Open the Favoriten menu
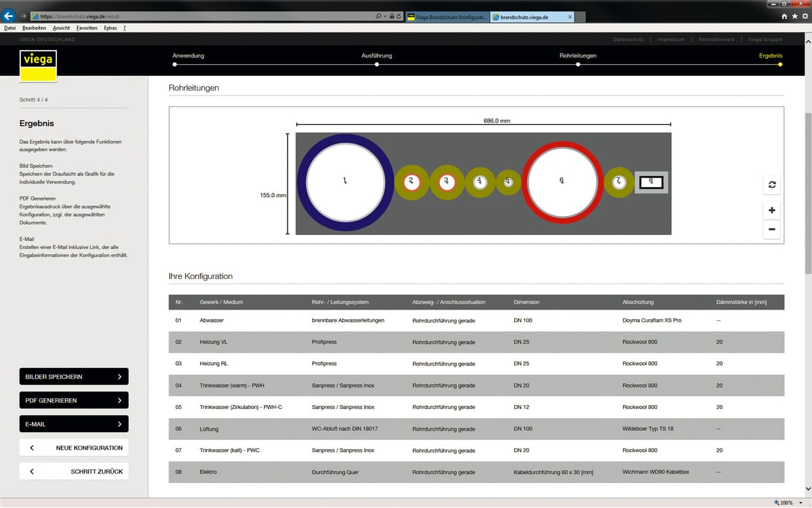The height and width of the screenshot is (508, 812). pos(87,28)
